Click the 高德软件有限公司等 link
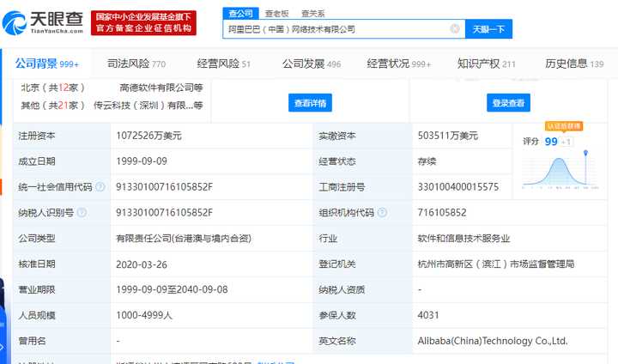This screenshot has height=364, width=618. (x=161, y=88)
